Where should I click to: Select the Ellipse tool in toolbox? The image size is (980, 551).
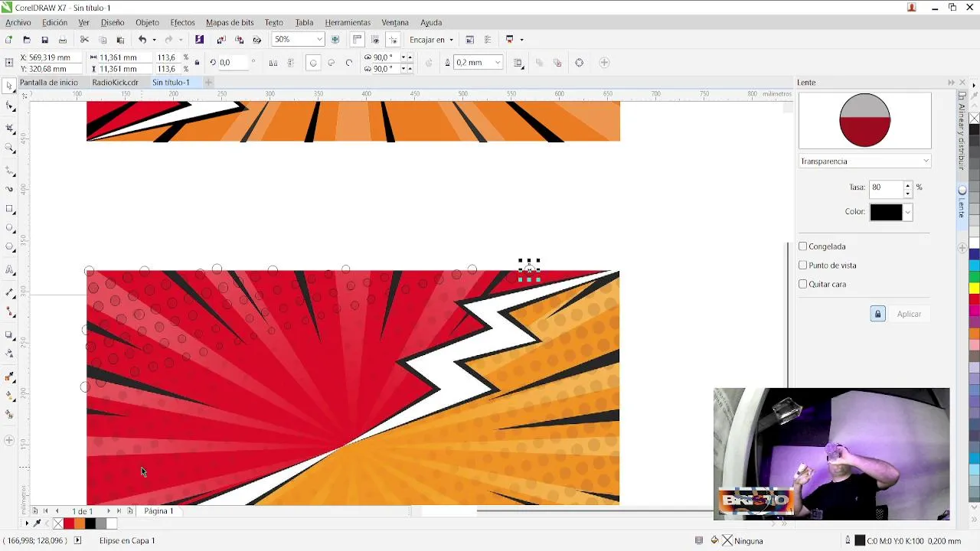[x=9, y=228]
